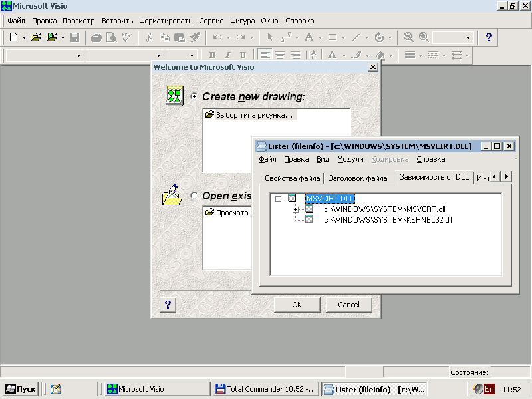Click Cancel in the Welcome dialog
Screen dimensions: 532x399
coord(348,305)
